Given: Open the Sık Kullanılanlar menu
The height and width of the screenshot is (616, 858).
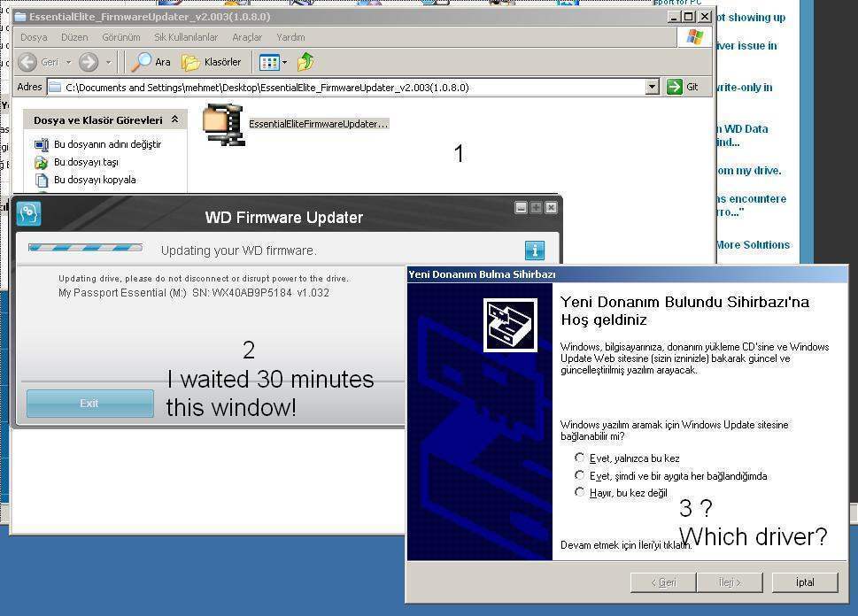Looking at the screenshot, I should pyautogui.click(x=186, y=37).
